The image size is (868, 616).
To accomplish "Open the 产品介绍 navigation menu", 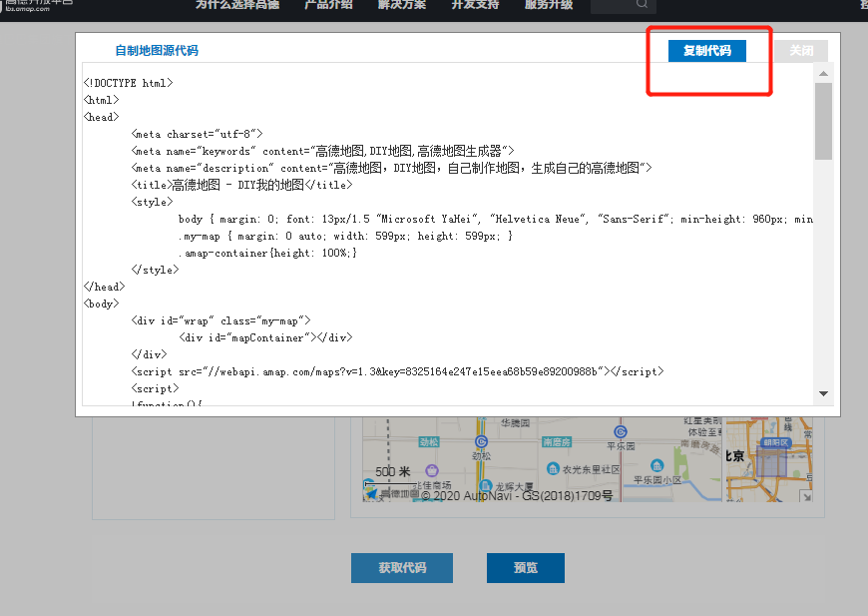I will pyautogui.click(x=329, y=5).
